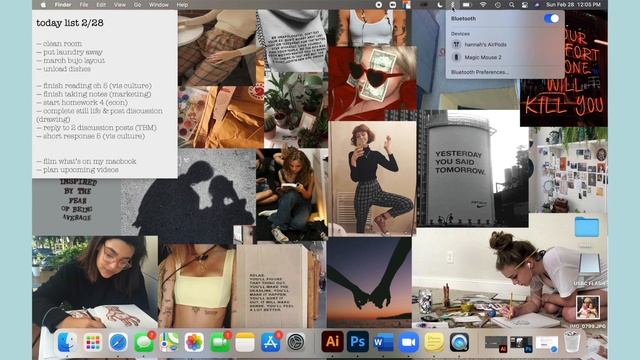Viewport: 640px width, 360px height.
Task: Close the Bluetooth menu bar icon
Action: 452,5
